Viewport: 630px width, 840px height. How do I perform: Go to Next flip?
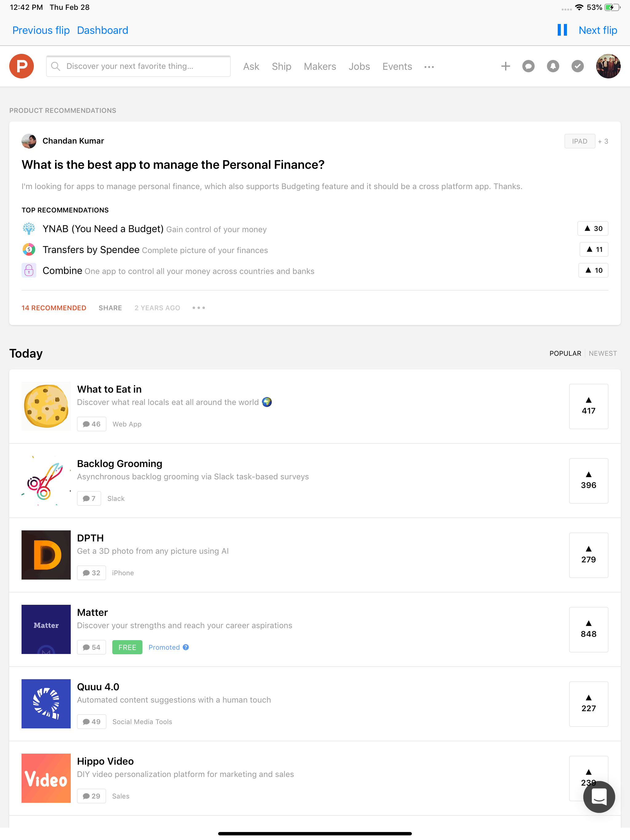click(598, 30)
